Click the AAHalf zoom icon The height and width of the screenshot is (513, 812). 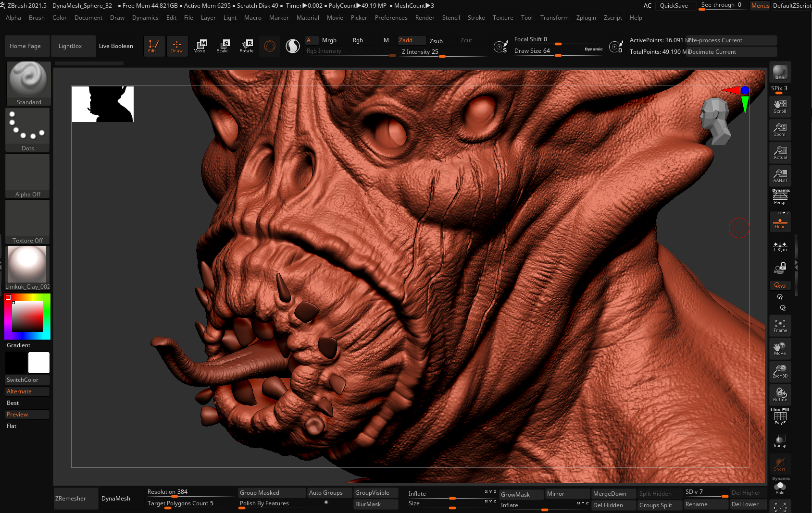pyautogui.click(x=780, y=176)
